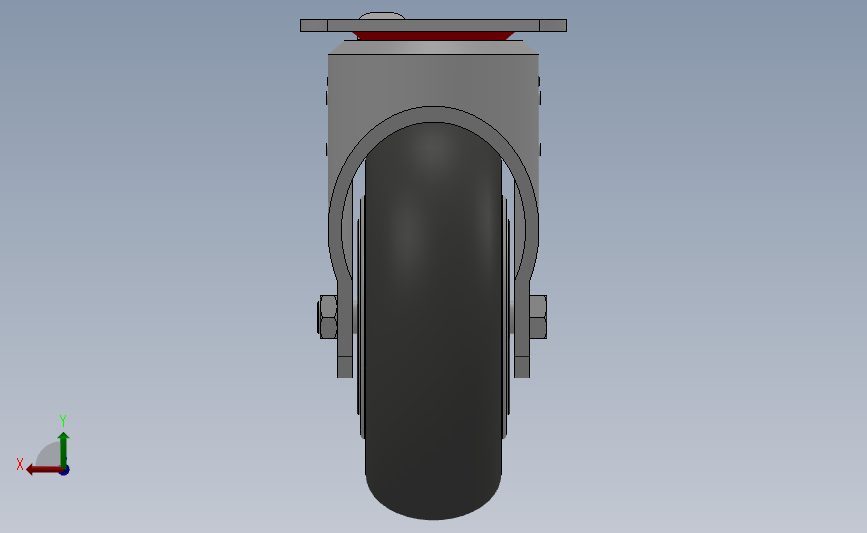Image resolution: width=867 pixels, height=533 pixels.
Task: Click the blue Z axis dot on triad
Action: [65, 470]
